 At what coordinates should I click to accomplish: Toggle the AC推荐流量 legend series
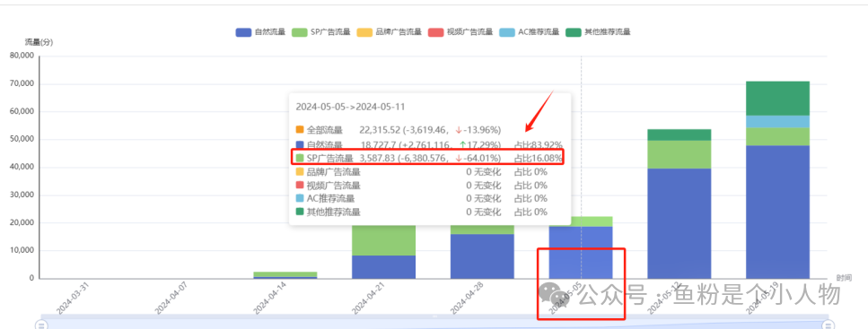click(529, 32)
